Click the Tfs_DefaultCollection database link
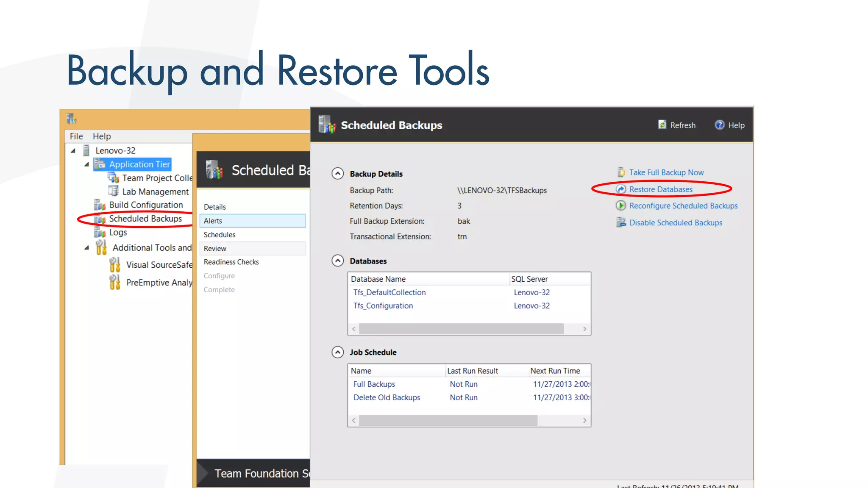Viewport: 868px width, 488px height. (389, 292)
